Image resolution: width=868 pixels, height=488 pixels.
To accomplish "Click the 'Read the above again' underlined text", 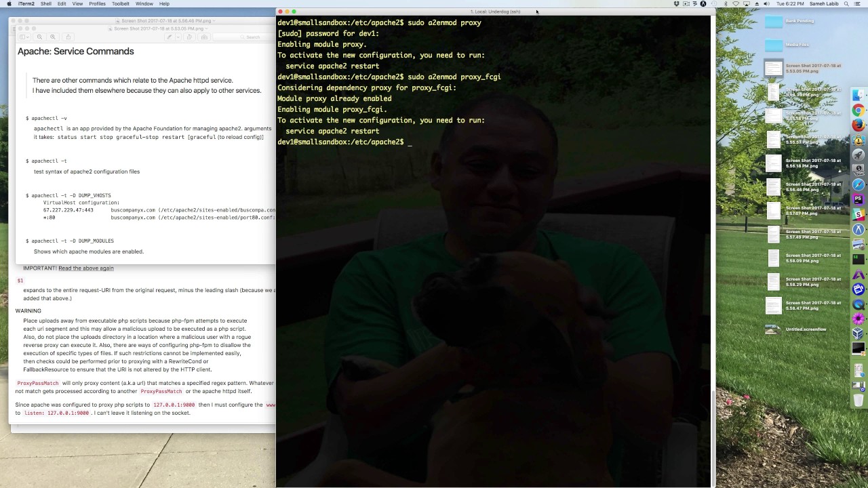I will point(86,268).
